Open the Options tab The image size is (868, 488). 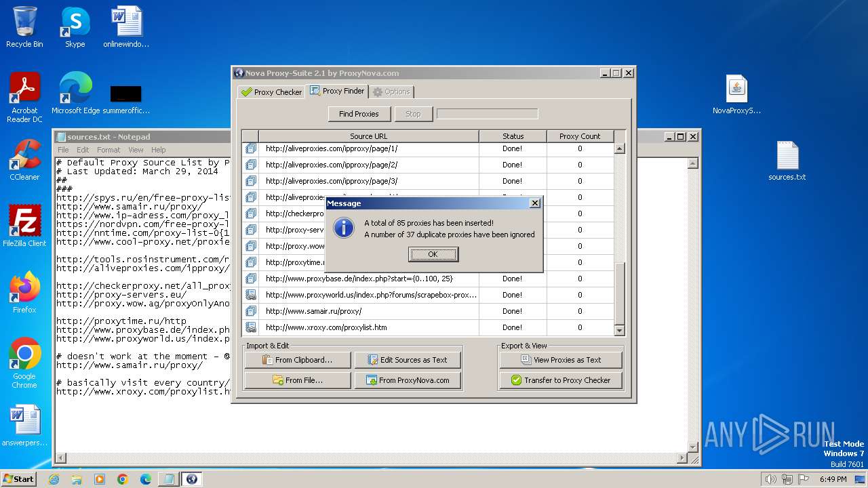[x=391, y=92]
